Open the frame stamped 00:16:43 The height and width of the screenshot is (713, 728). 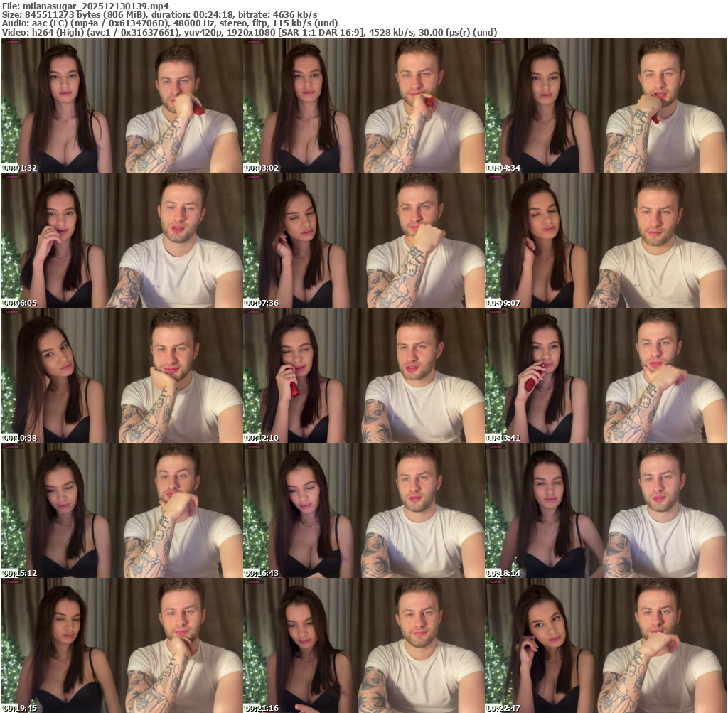pos(363,510)
